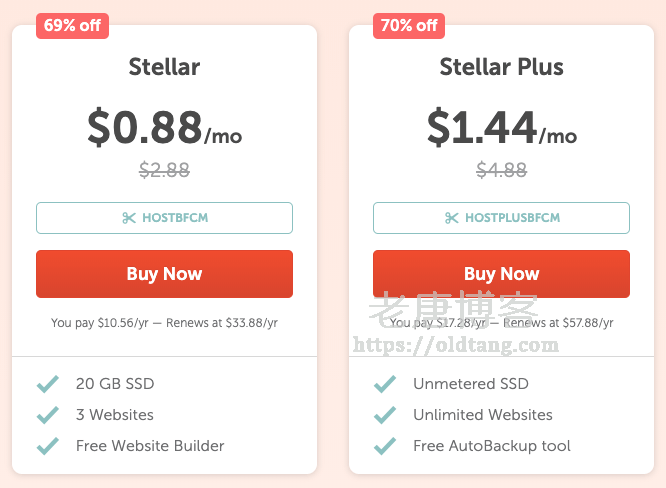Click the checkmark beside Free AutoBackup tool

(x=385, y=446)
